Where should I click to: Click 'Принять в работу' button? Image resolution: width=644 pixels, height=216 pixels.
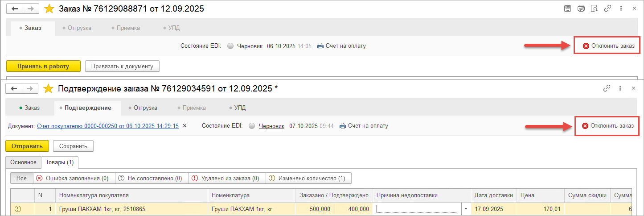[43, 66]
